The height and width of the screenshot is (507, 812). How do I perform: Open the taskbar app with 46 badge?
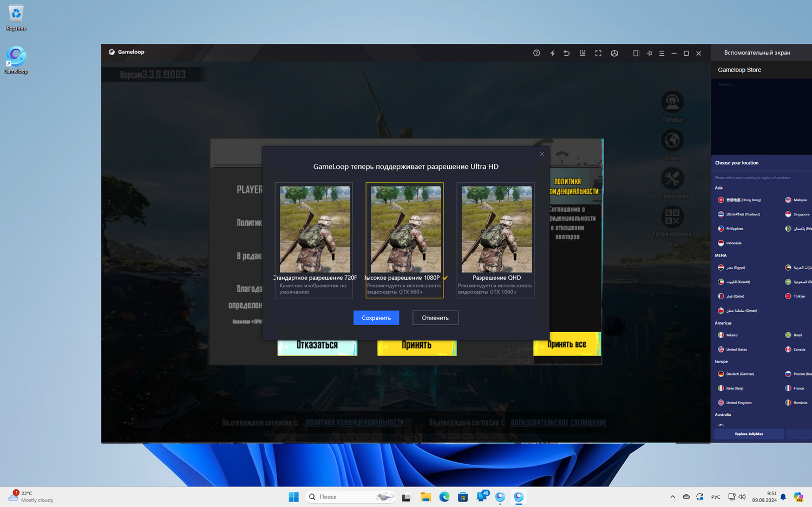[482, 496]
